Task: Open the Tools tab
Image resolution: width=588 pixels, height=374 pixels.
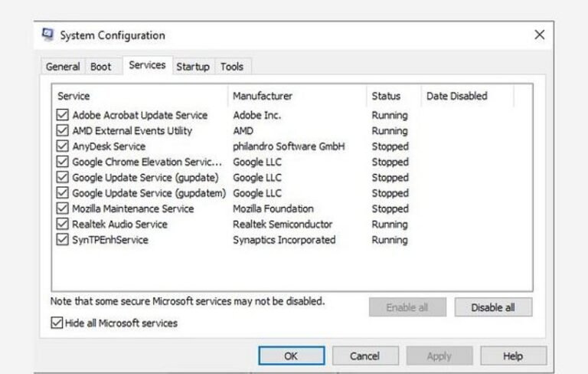Action: click(x=232, y=67)
